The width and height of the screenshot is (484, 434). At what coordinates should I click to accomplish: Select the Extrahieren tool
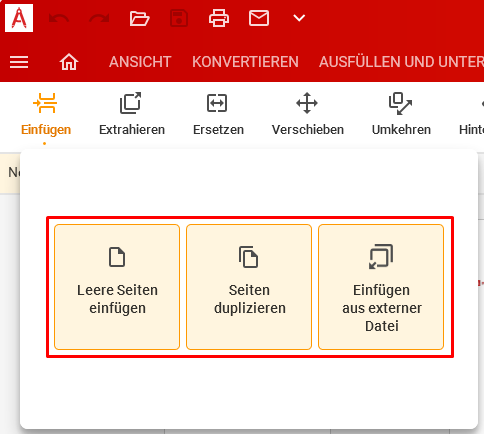(132, 115)
